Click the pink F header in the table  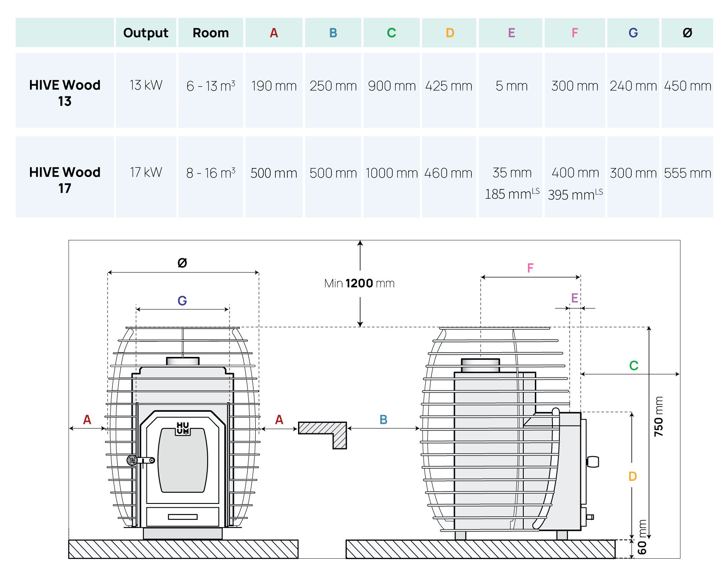click(575, 33)
